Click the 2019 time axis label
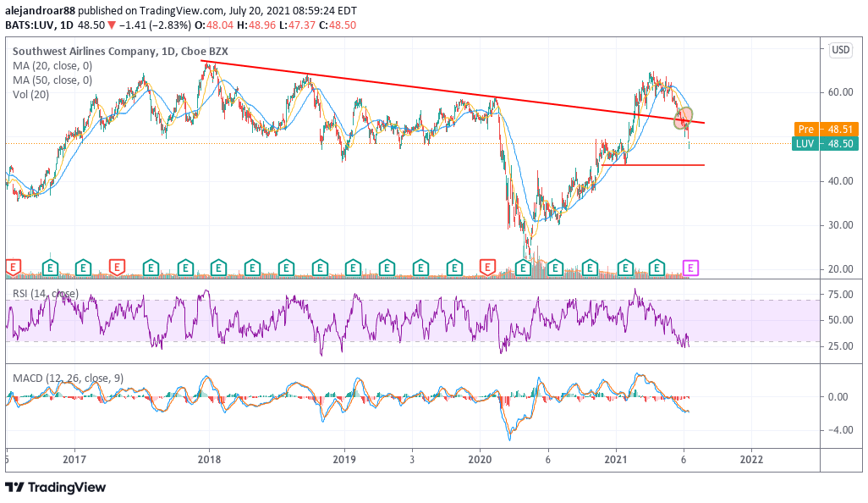Viewport: 868px width, 503px height. tap(344, 459)
